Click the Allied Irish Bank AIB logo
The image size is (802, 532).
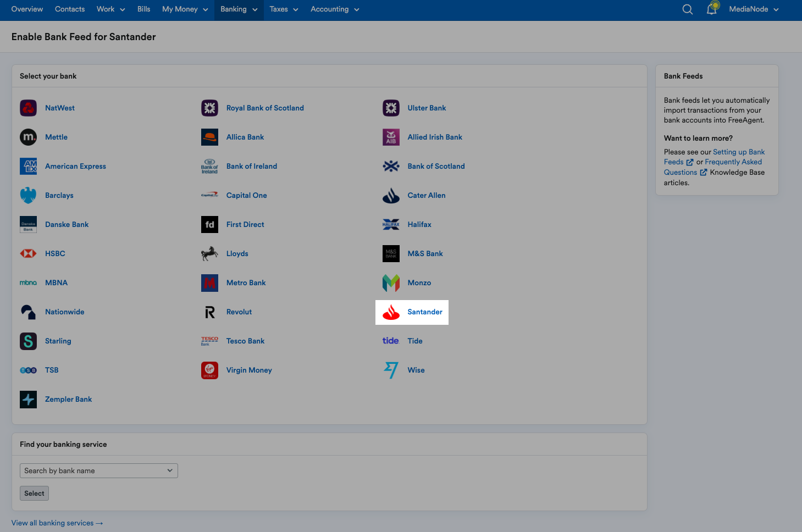(391, 137)
